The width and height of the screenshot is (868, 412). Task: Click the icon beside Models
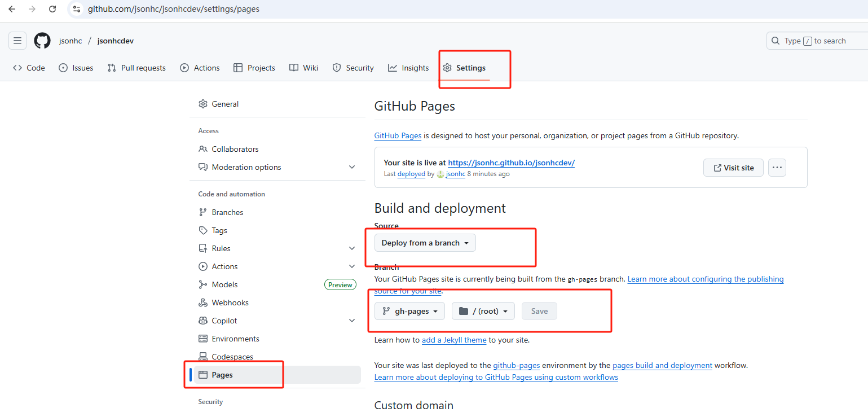coord(203,284)
